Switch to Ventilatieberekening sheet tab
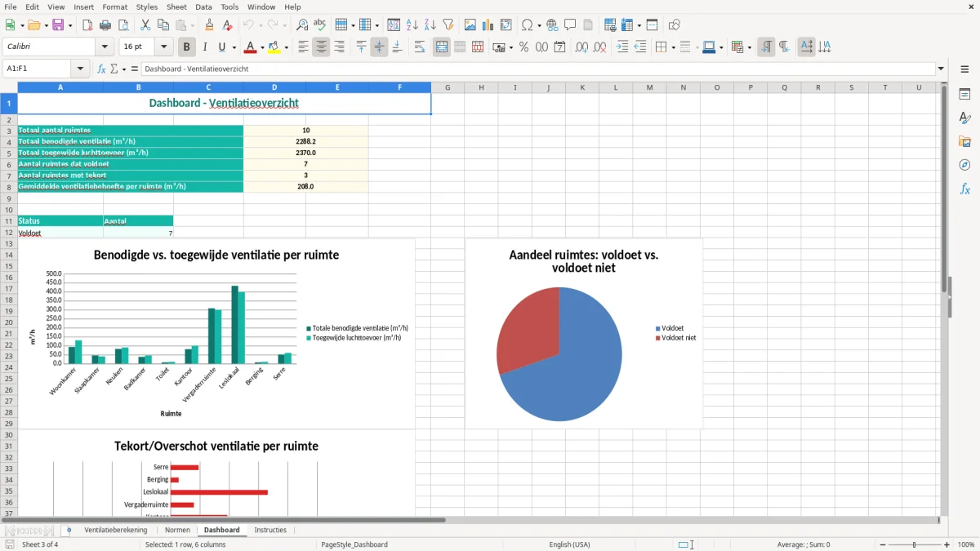The image size is (980, 551). 116,530
